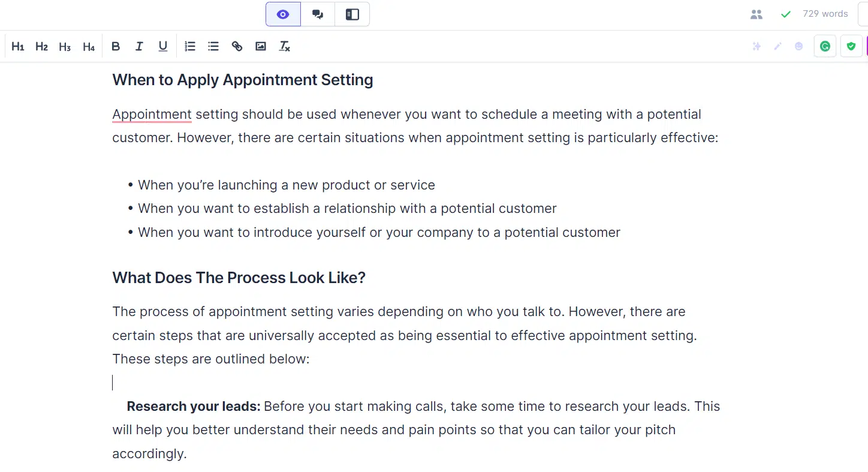Click the sparkle AI assistant icon

(757, 46)
